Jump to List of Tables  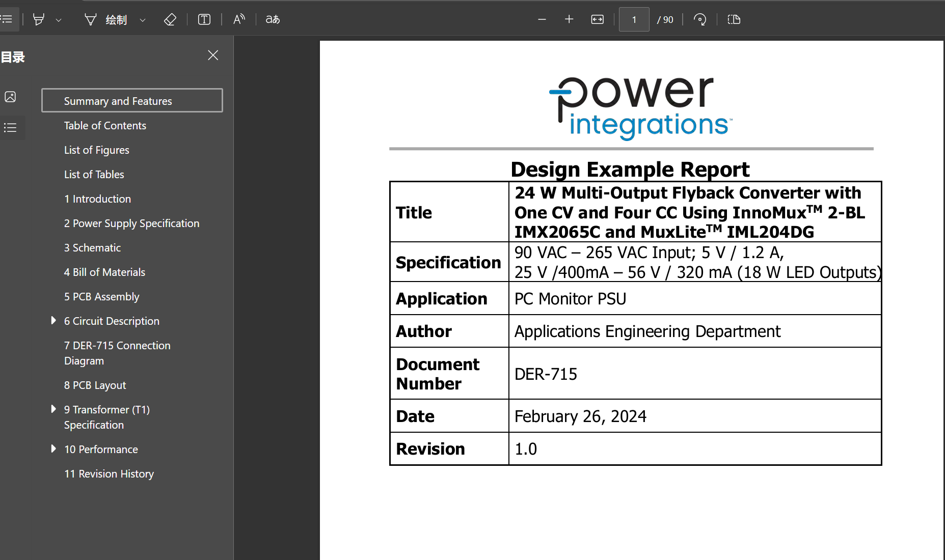[x=94, y=174]
